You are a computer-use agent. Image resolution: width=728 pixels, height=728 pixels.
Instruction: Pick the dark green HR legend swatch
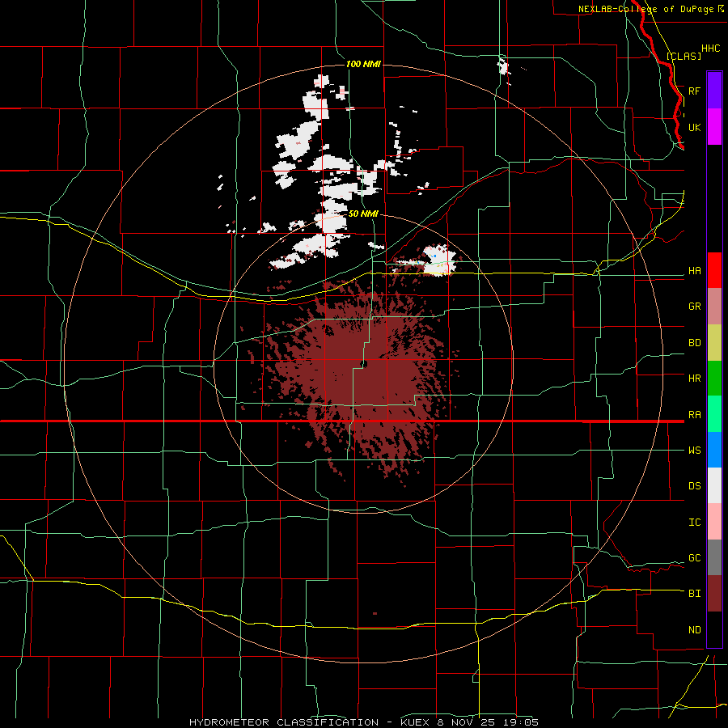(x=714, y=379)
